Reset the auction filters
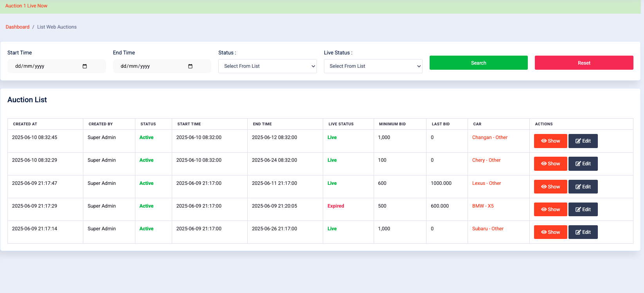Image resolution: width=644 pixels, height=293 pixels. [x=584, y=63]
